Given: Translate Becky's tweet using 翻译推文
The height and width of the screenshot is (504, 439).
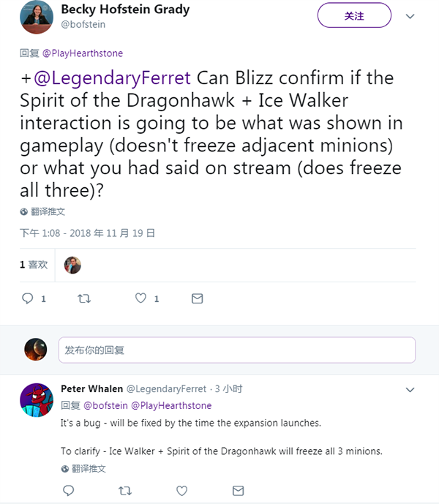Looking at the screenshot, I should (x=42, y=212).
